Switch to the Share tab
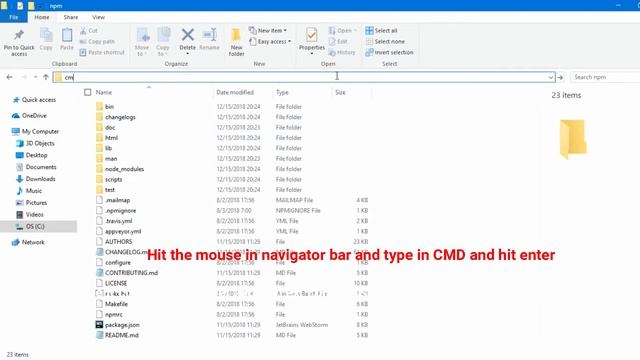This screenshot has height=360, width=640. (x=71, y=17)
